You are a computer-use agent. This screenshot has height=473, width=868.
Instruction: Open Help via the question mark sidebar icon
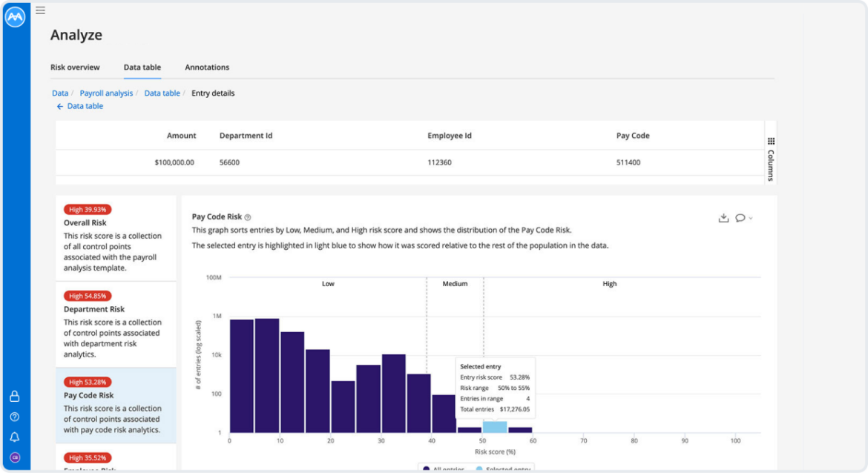[14, 417]
